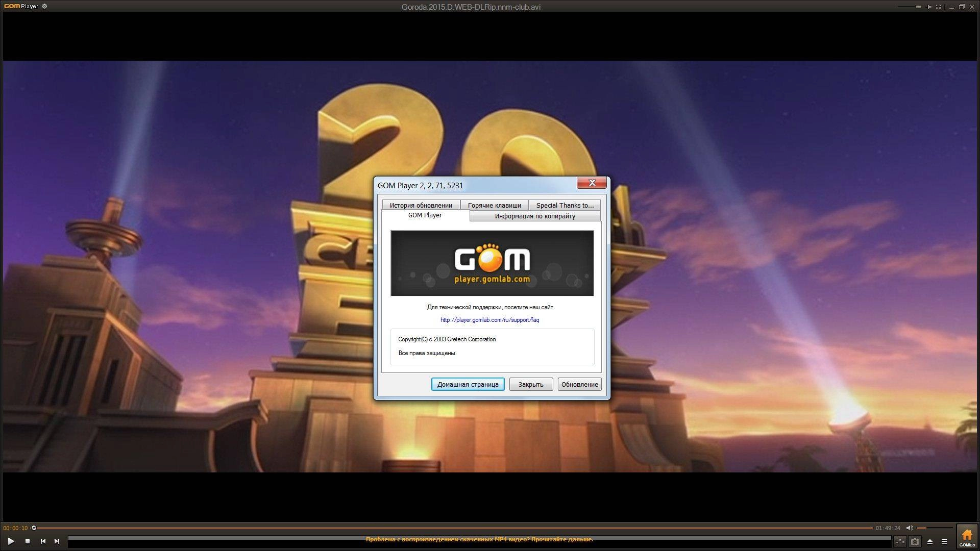980x551 pixels.
Task: Click the Play button
Action: click(x=11, y=541)
